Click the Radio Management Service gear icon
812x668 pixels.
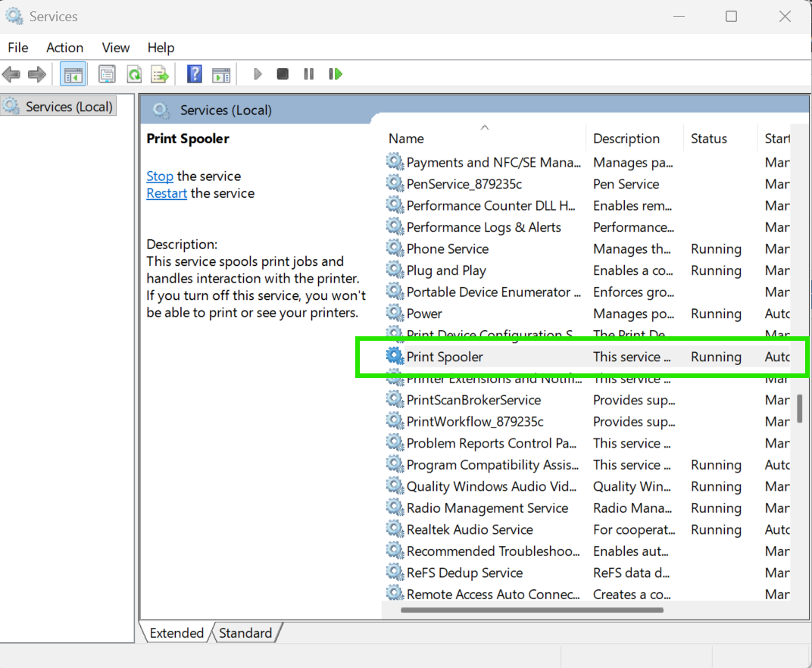tap(395, 507)
